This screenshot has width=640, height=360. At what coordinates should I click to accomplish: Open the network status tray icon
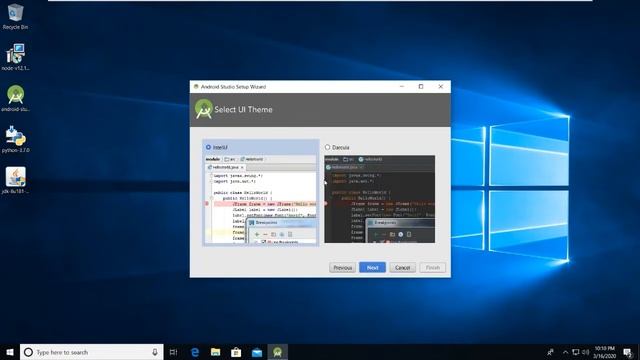click(576, 352)
